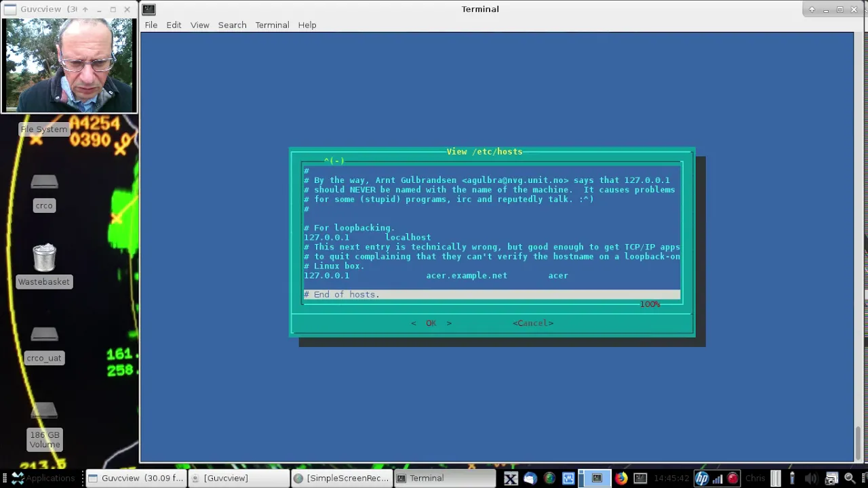Click OK in the View /etc/hosts dialog
868x488 pixels.
tap(431, 323)
